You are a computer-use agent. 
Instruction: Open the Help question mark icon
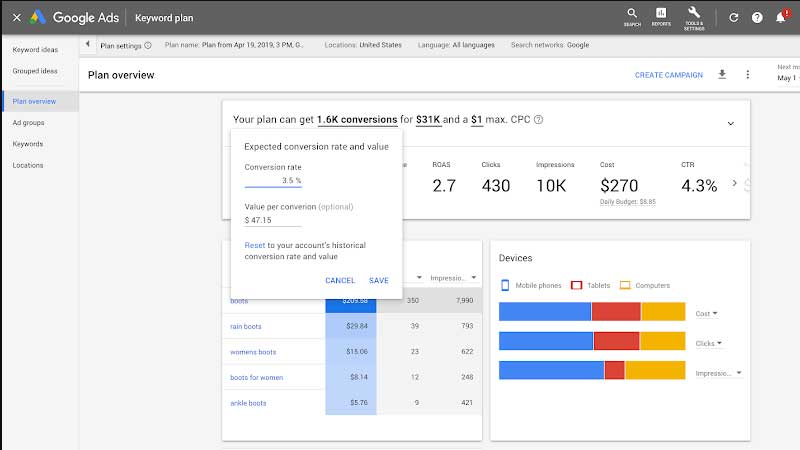point(757,17)
